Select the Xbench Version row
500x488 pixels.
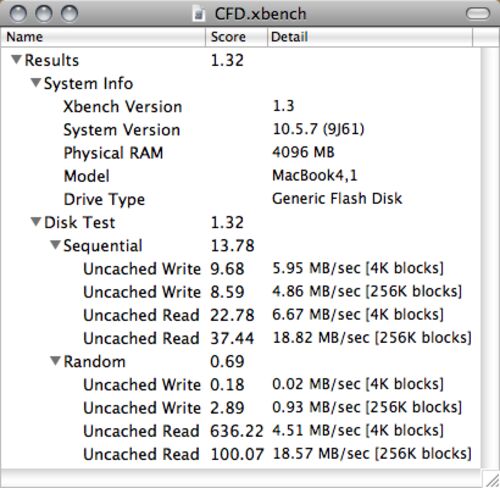tap(241, 106)
